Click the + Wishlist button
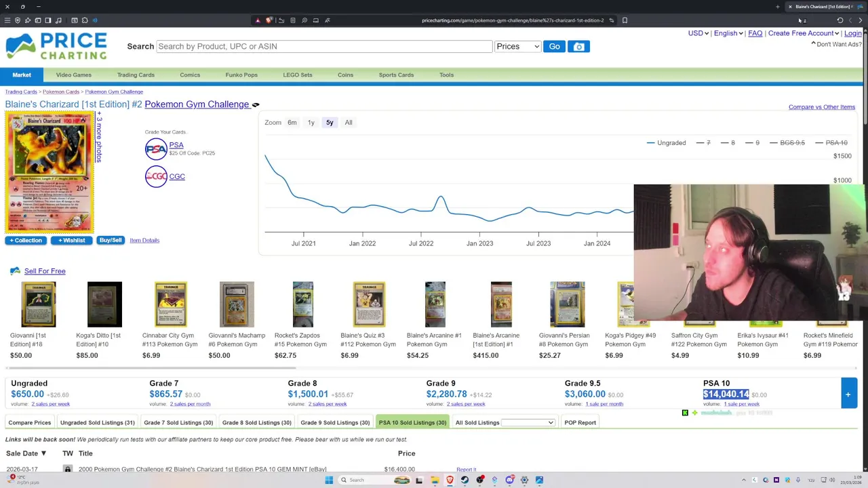Screen dimensions: 868x488 coord(71,241)
